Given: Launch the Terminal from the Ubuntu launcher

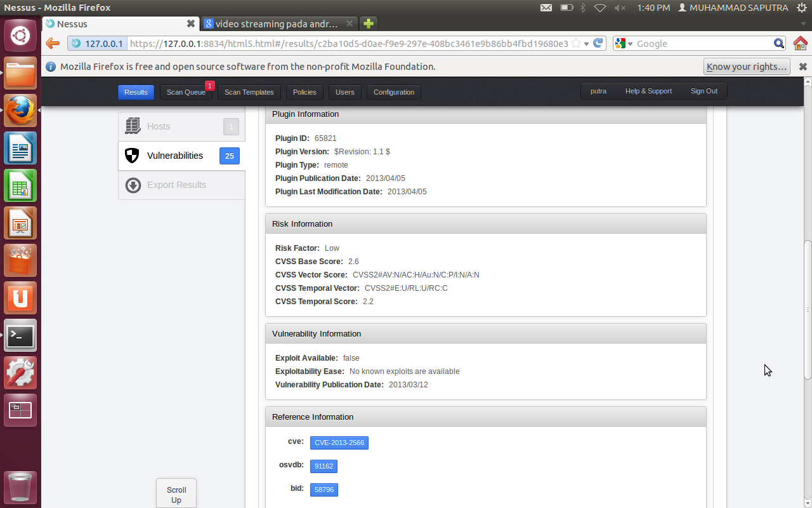Looking at the screenshot, I should point(20,335).
